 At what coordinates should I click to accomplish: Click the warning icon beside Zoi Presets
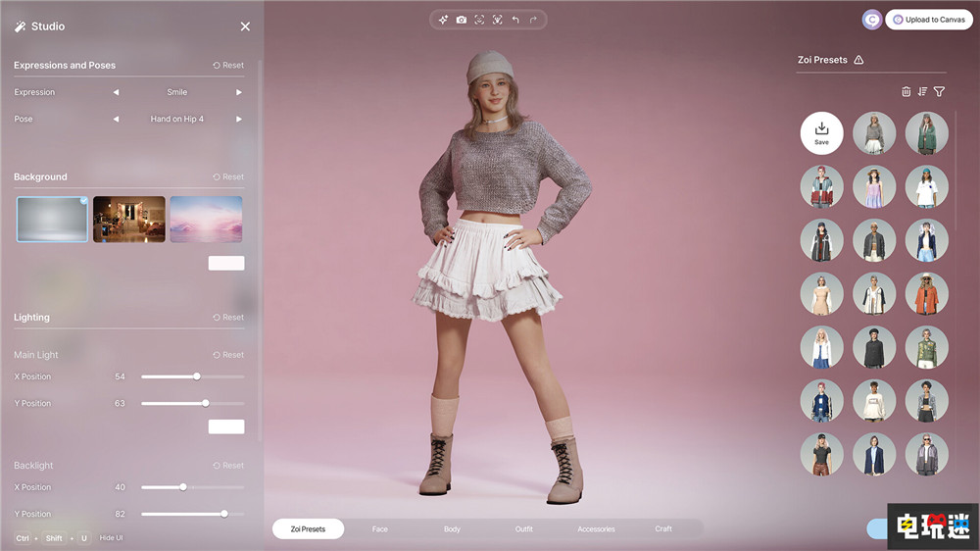tap(858, 60)
